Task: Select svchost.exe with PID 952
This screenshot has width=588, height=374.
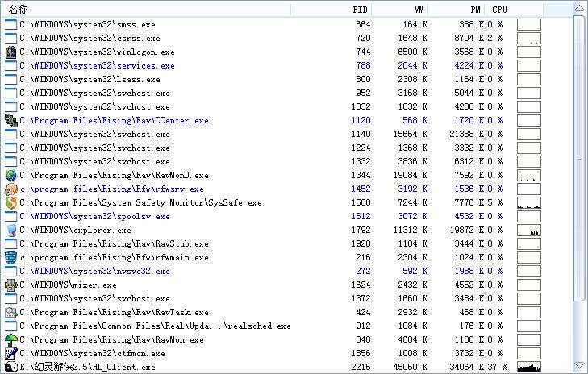Action: (95, 93)
